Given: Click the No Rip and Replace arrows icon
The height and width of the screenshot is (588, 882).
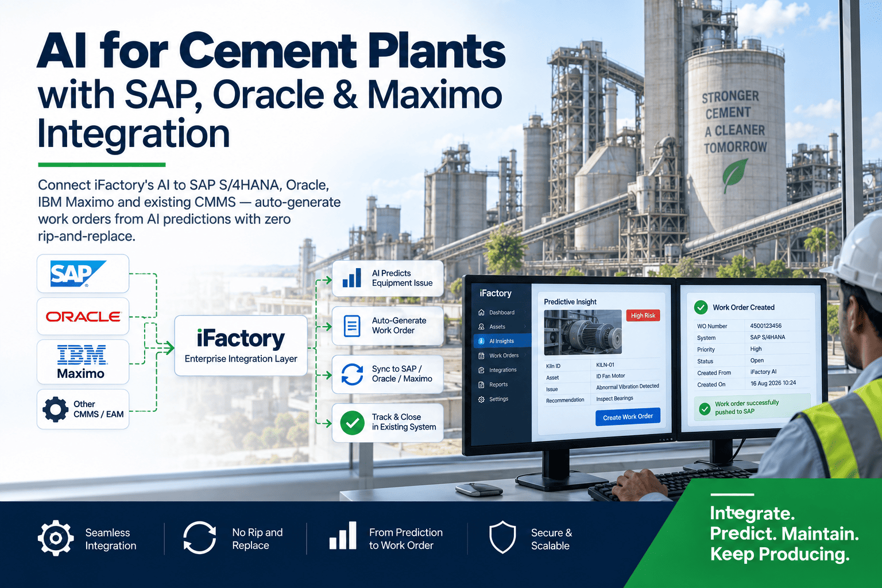Looking at the screenshot, I should point(200,538).
